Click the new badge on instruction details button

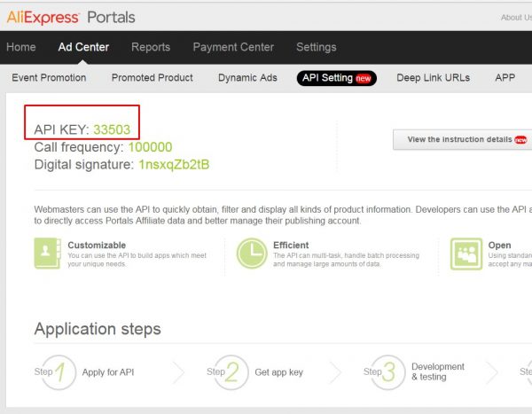tap(520, 139)
